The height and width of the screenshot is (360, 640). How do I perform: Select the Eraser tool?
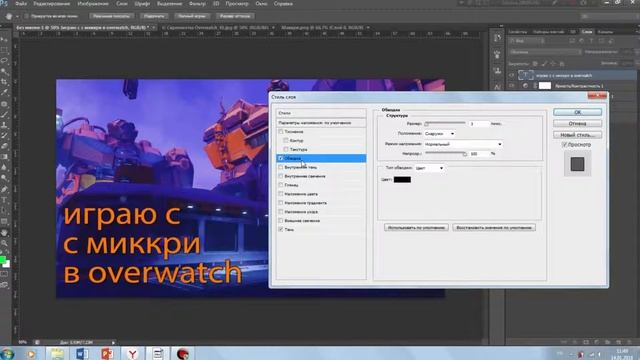[4, 146]
